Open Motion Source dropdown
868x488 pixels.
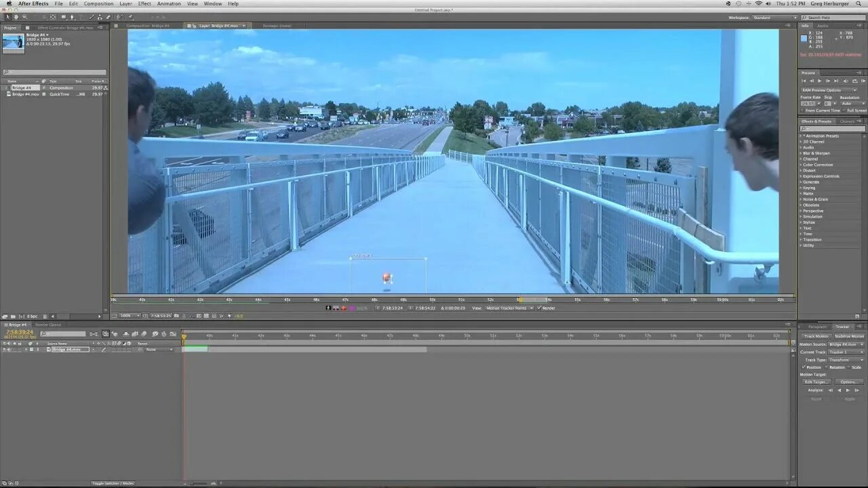tap(846, 344)
